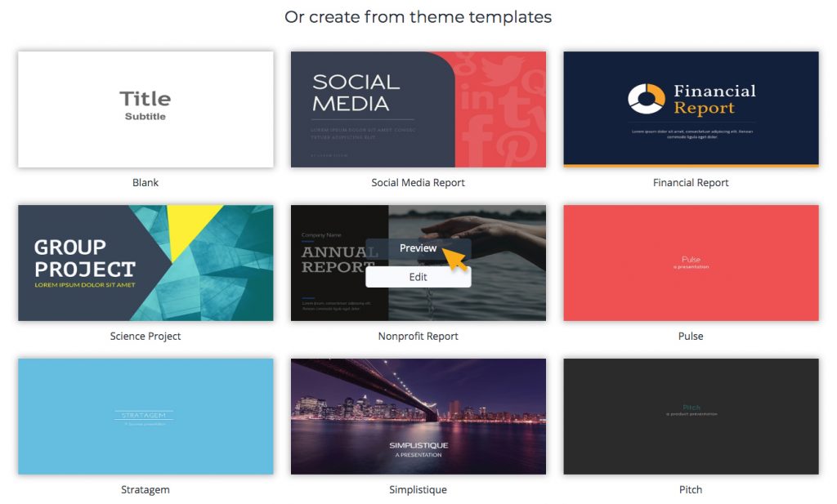
Task: Choose the Financial Report template
Action: [x=691, y=109]
